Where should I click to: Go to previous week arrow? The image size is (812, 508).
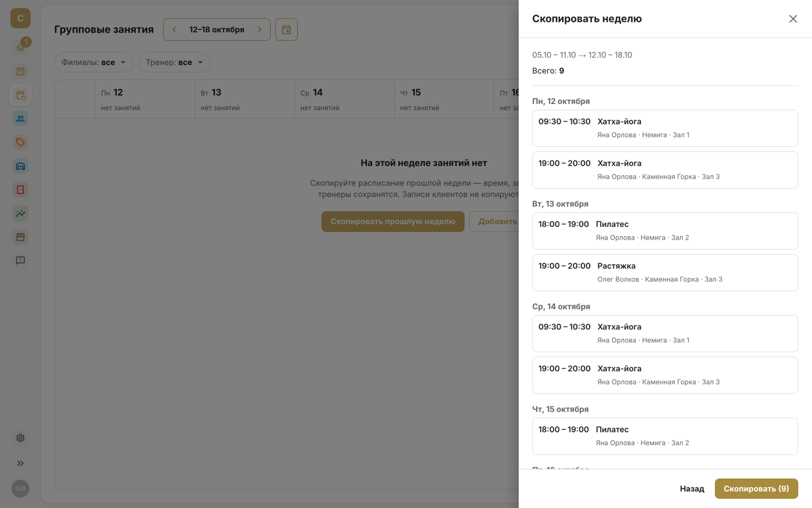(x=174, y=29)
